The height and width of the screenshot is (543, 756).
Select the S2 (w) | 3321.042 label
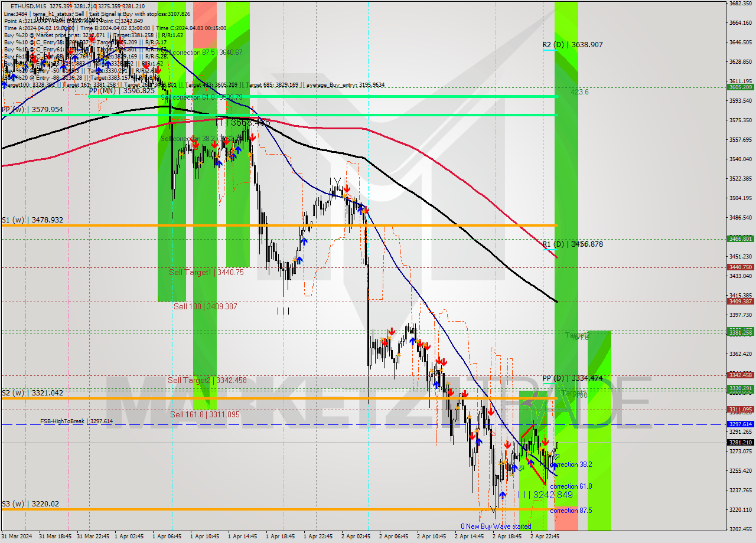coord(32,393)
